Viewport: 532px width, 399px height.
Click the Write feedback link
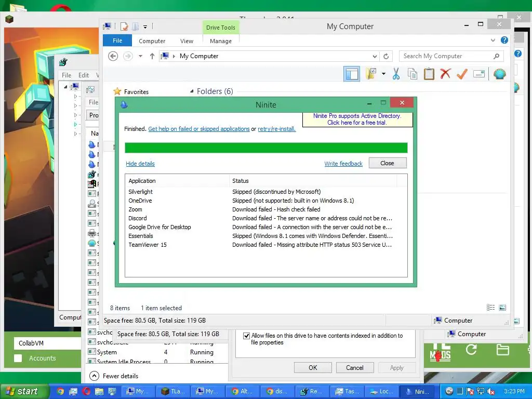coord(343,164)
